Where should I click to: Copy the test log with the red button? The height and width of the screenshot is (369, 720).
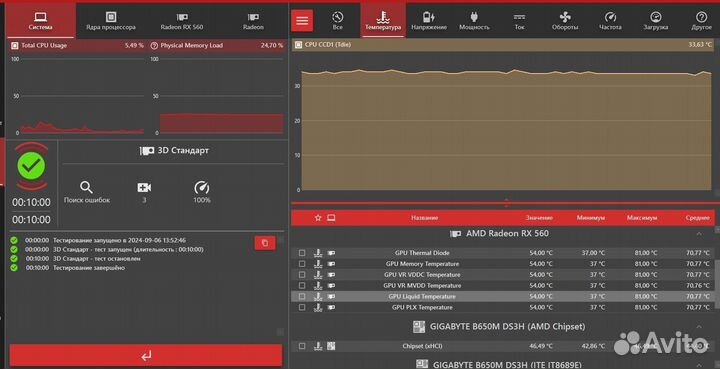click(x=265, y=243)
